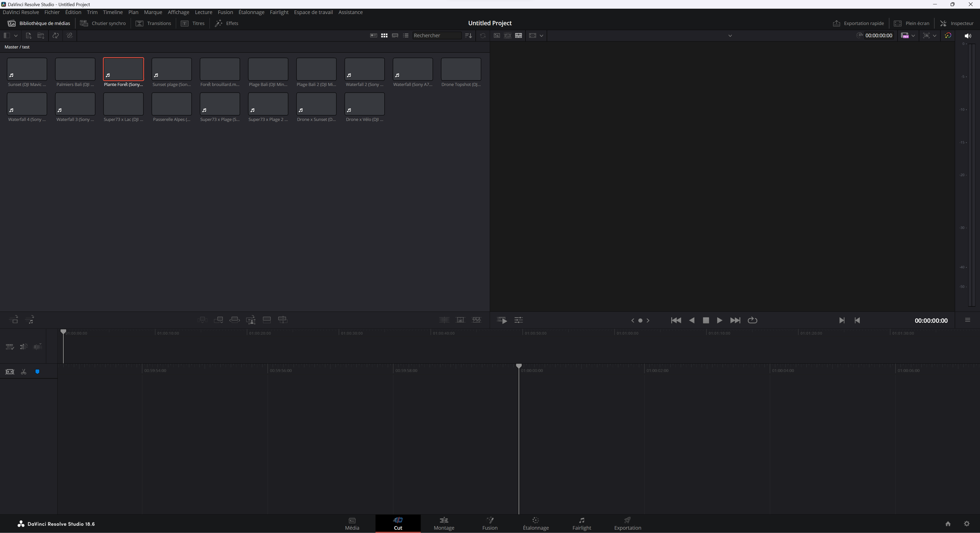
Task: Toggle the blue timeline marker flag
Action: click(37, 372)
